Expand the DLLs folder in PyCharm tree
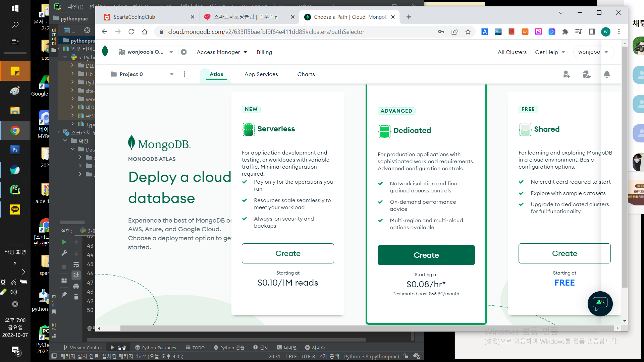This screenshot has height=362, width=644. (x=72, y=65)
